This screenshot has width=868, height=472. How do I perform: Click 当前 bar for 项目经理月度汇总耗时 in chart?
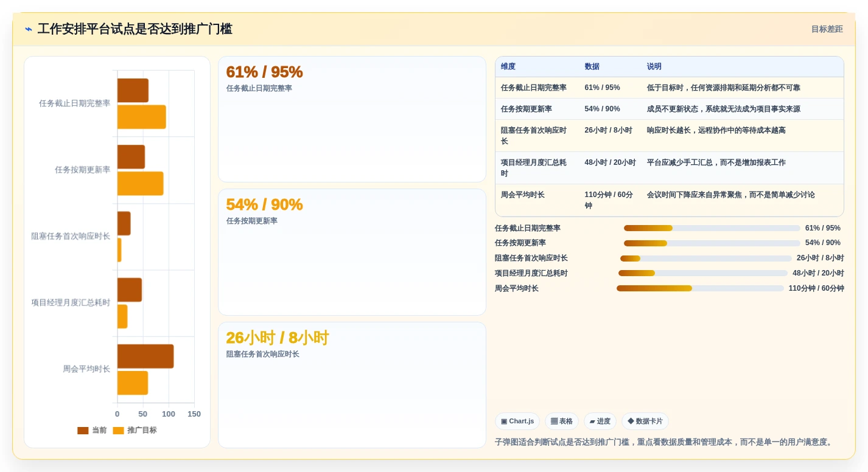click(130, 290)
